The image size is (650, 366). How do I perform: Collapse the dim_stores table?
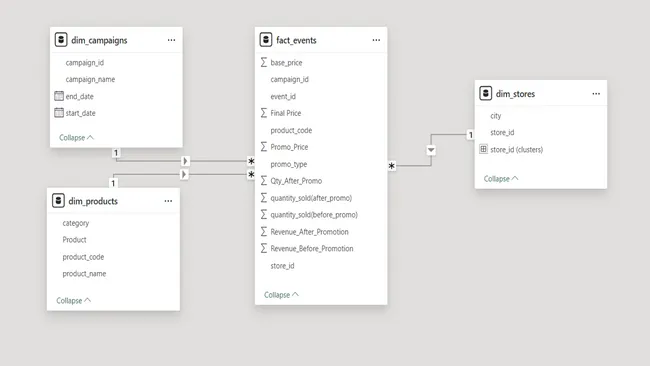(501, 179)
